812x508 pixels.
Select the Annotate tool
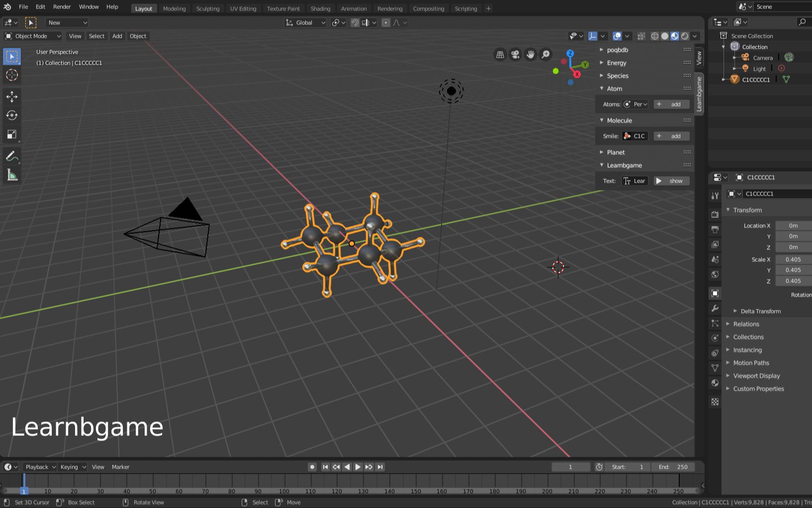12,156
